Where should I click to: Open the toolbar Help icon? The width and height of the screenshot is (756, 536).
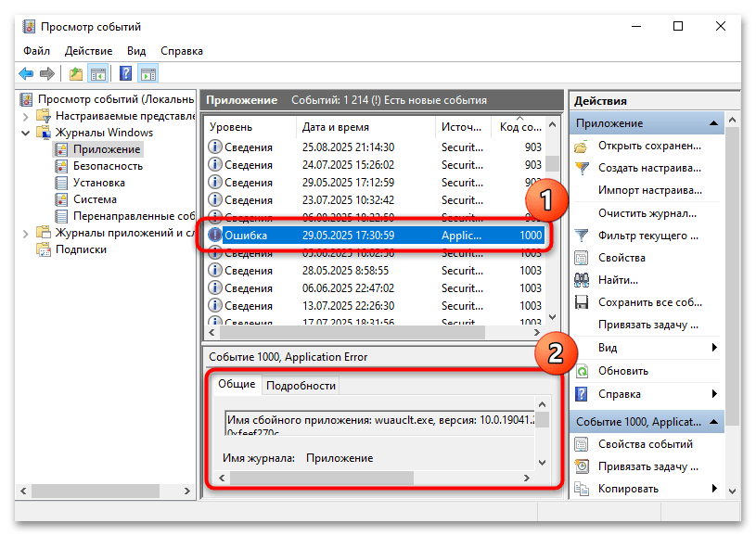pos(126,73)
